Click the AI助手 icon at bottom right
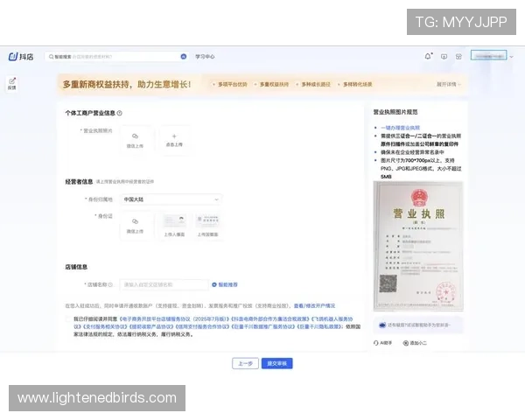The width and height of the screenshot is (525, 420). coord(382,343)
